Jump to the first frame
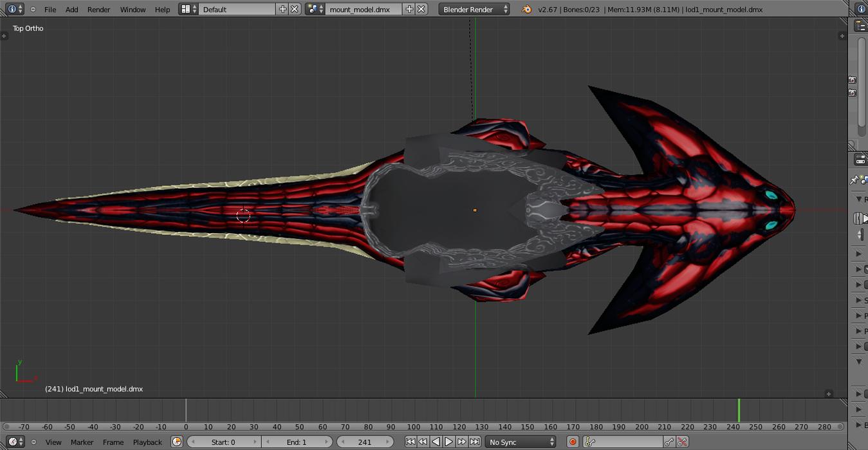Viewport: 868px width, 450px height. point(411,442)
